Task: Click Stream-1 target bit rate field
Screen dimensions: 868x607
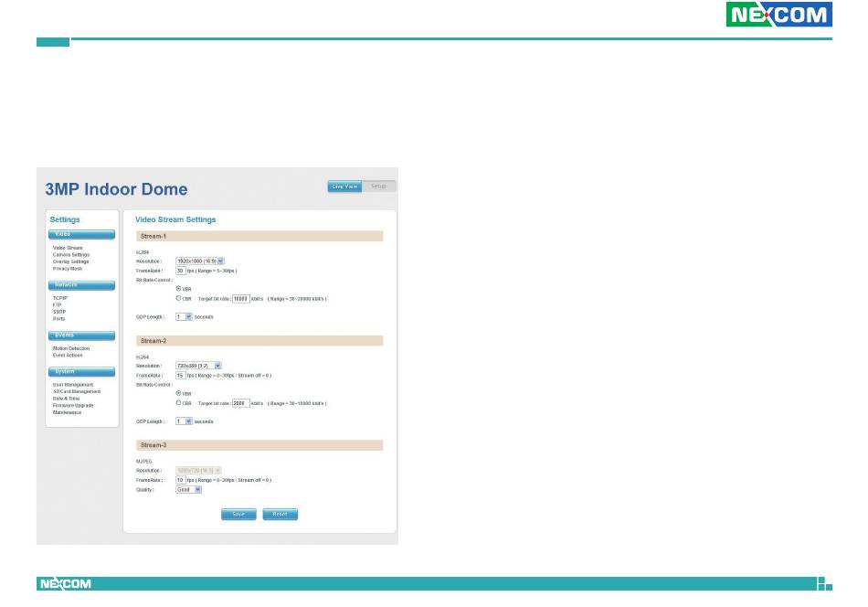Action: 240,299
